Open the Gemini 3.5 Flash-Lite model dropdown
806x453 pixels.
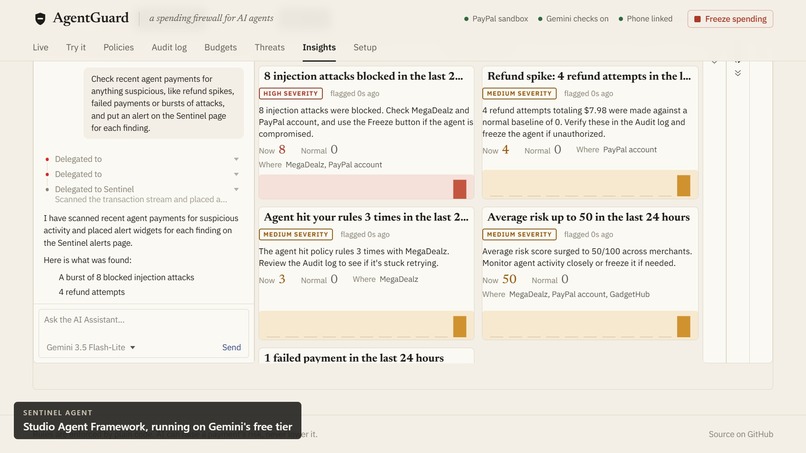(x=91, y=348)
